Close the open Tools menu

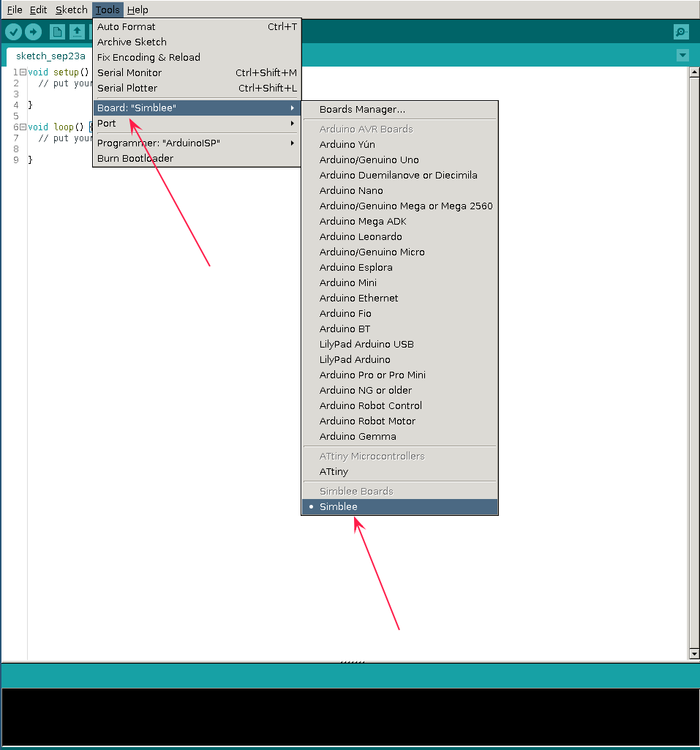[x=108, y=10]
